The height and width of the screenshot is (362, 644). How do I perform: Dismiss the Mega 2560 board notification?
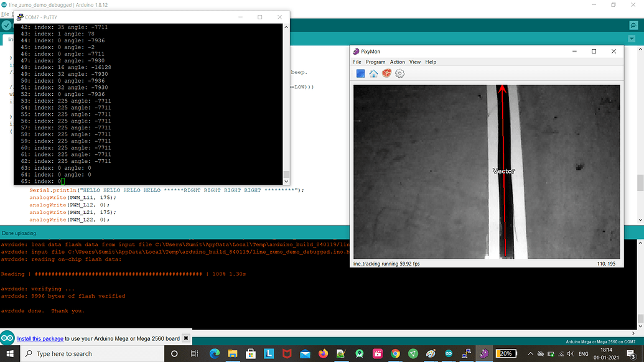tap(185, 340)
